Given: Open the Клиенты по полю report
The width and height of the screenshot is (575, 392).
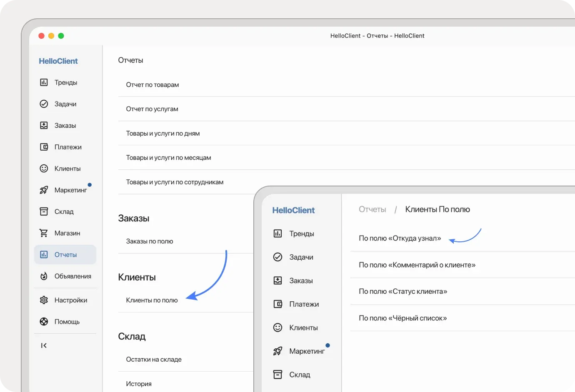Looking at the screenshot, I should [152, 300].
